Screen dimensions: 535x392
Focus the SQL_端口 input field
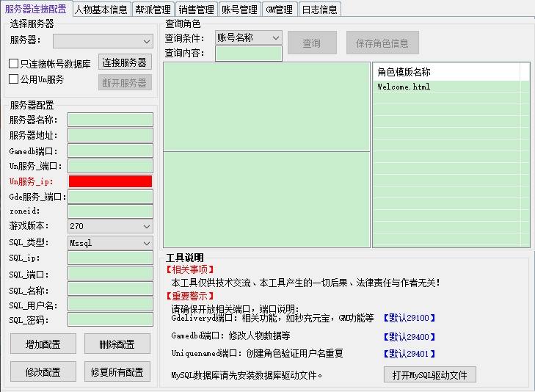coord(110,274)
